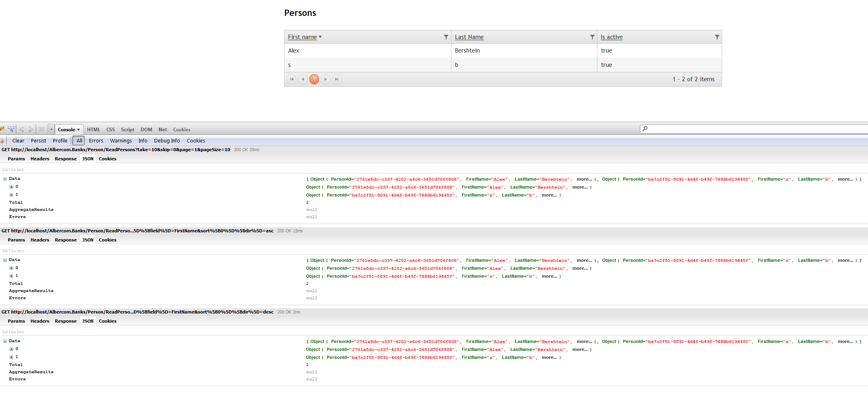Click the Firebug bug logo icon
Image resolution: width=868 pixels, height=407 pixels.
[2, 129]
